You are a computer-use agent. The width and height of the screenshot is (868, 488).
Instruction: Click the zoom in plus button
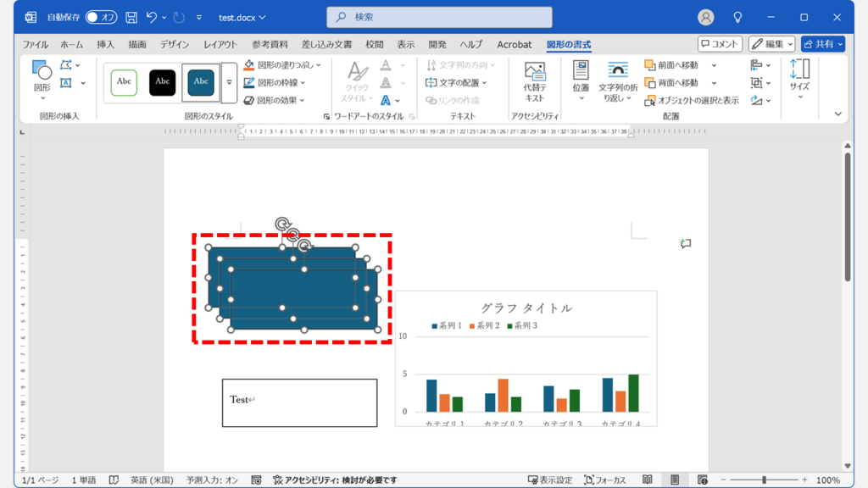point(804,480)
